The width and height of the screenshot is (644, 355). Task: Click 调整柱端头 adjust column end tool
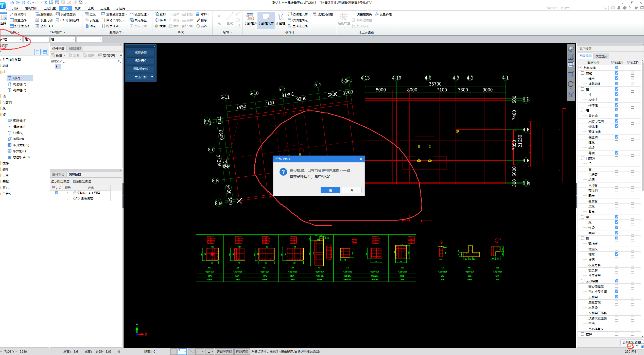click(x=362, y=14)
